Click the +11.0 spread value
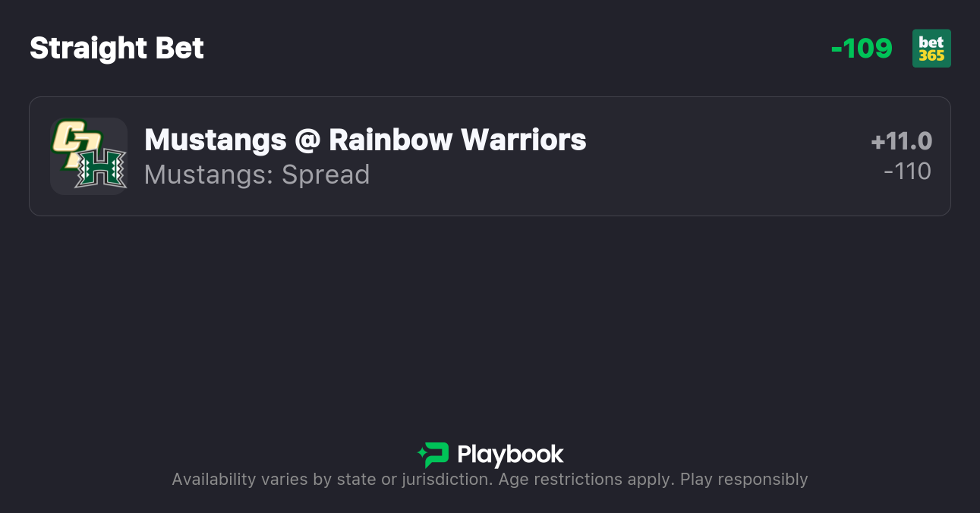This screenshot has width=980, height=513. click(901, 141)
